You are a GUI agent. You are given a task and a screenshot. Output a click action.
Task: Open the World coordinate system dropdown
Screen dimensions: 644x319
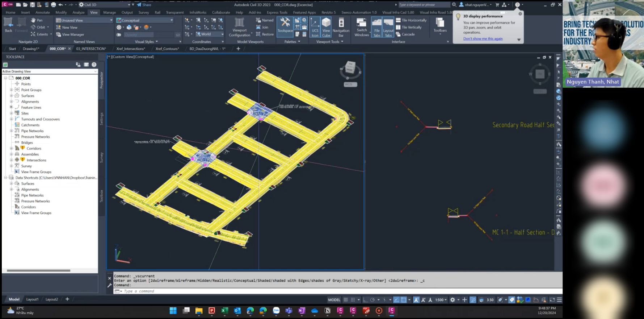[x=210, y=34]
